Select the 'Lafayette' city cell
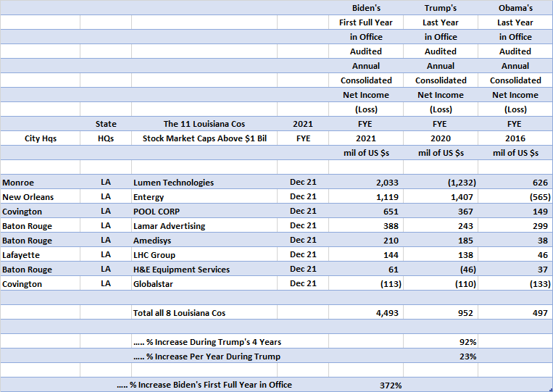This screenshot has height=392, width=553. (x=40, y=254)
